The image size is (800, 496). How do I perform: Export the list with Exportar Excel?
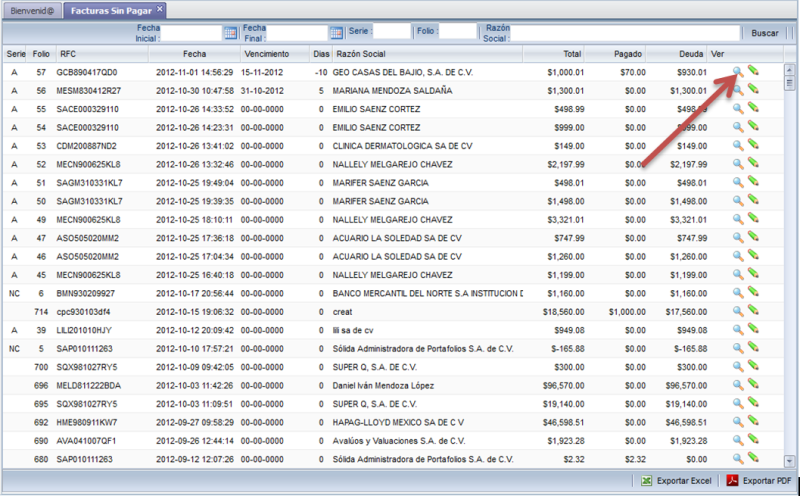677,481
